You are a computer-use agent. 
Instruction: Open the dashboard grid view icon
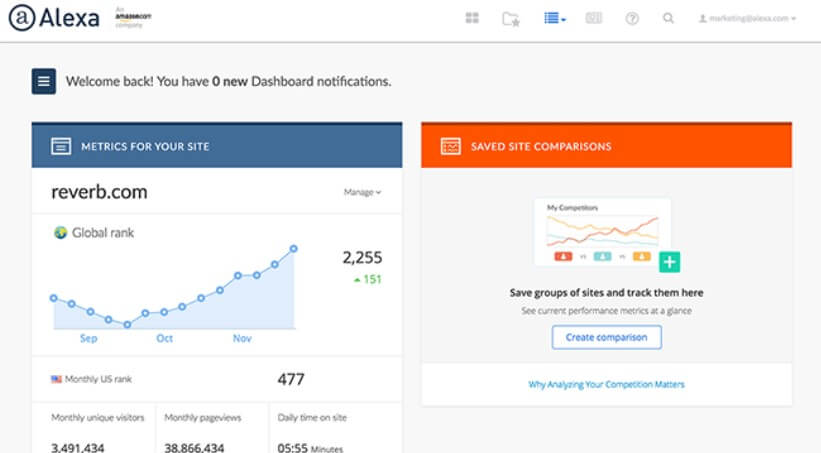tap(472, 18)
